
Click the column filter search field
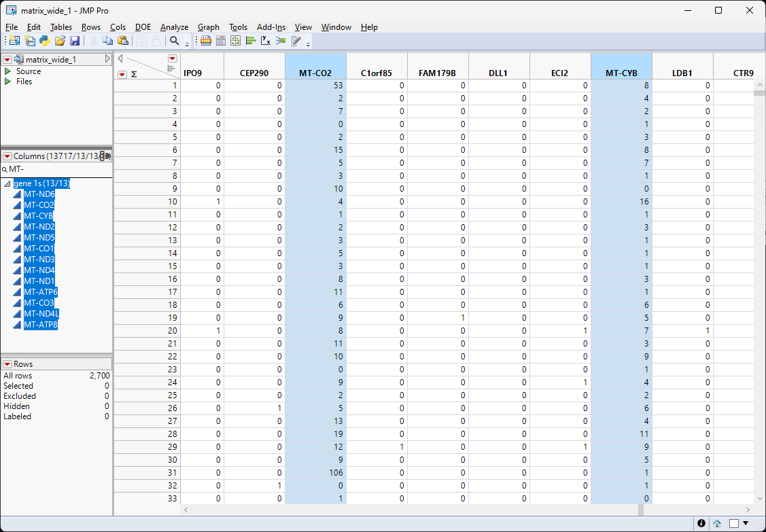point(58,169)
